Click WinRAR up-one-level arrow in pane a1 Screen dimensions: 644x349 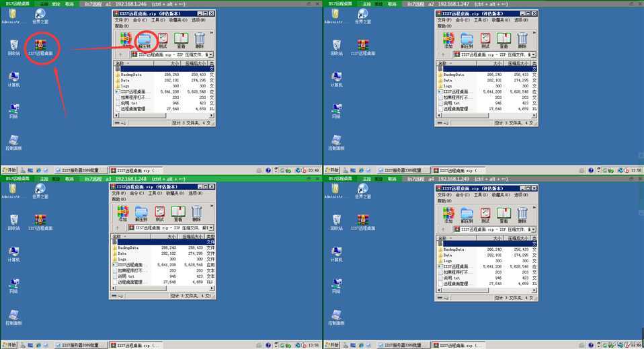click(120, 54)
